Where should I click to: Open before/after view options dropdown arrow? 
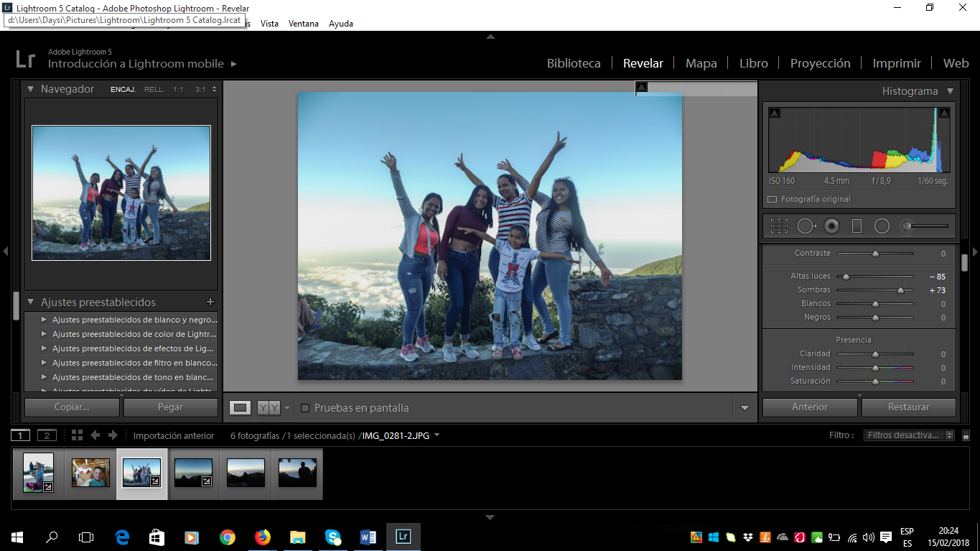tap(287, 408)
